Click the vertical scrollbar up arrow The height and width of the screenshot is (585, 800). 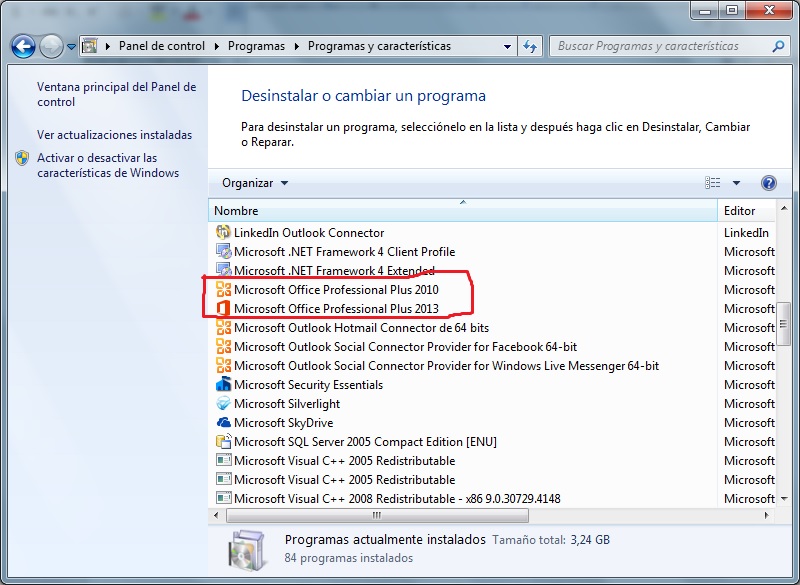[x=784, y=208]
